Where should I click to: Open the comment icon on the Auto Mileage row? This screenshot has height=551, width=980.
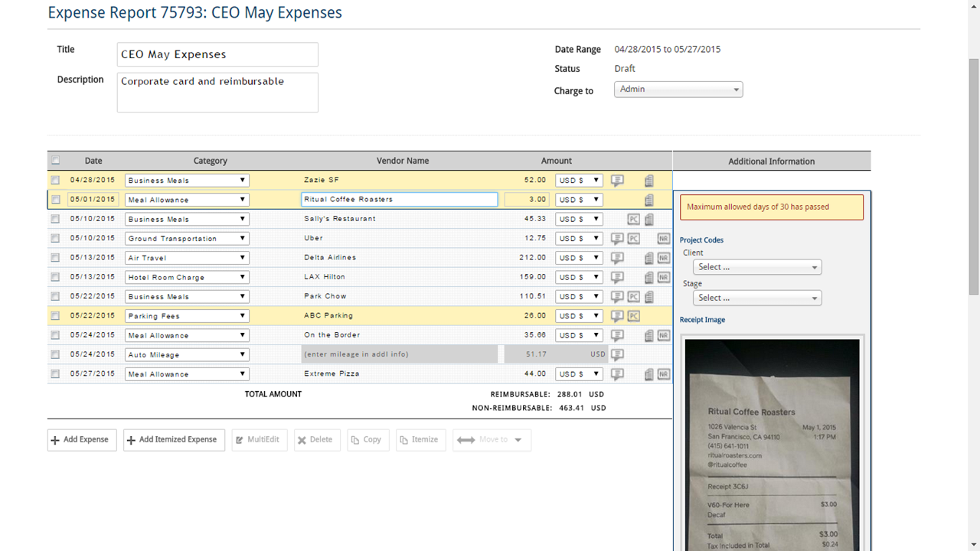[x=617, y=355]
